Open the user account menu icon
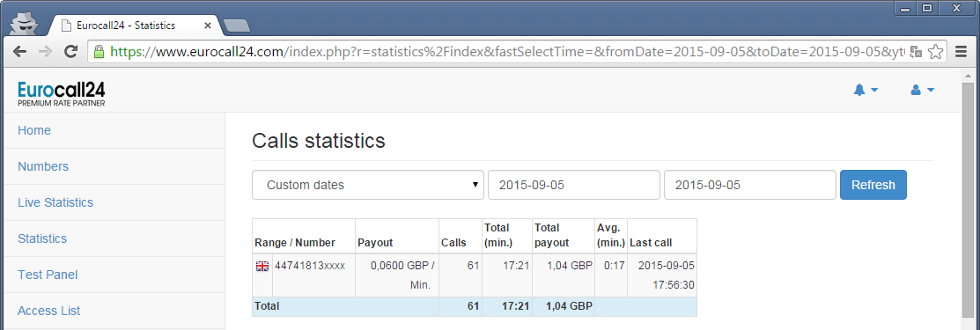 point(922,91)
